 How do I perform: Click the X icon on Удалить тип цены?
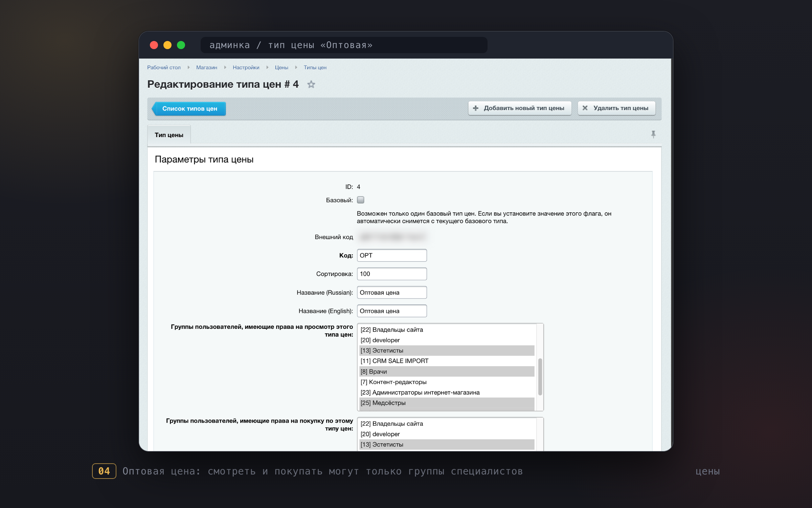click(585, 108)
